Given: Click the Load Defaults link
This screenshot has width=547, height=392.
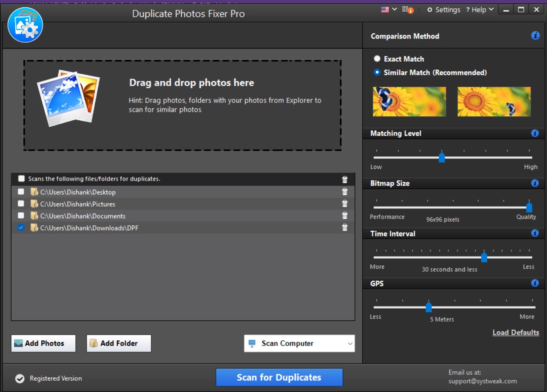Looking at the screenshot, I should tap(515, 333).
